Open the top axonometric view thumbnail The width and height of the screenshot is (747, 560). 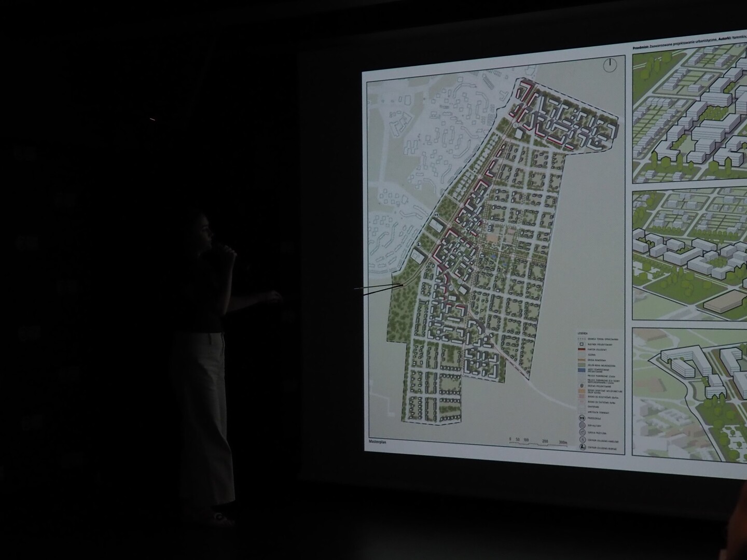[690, 114]
